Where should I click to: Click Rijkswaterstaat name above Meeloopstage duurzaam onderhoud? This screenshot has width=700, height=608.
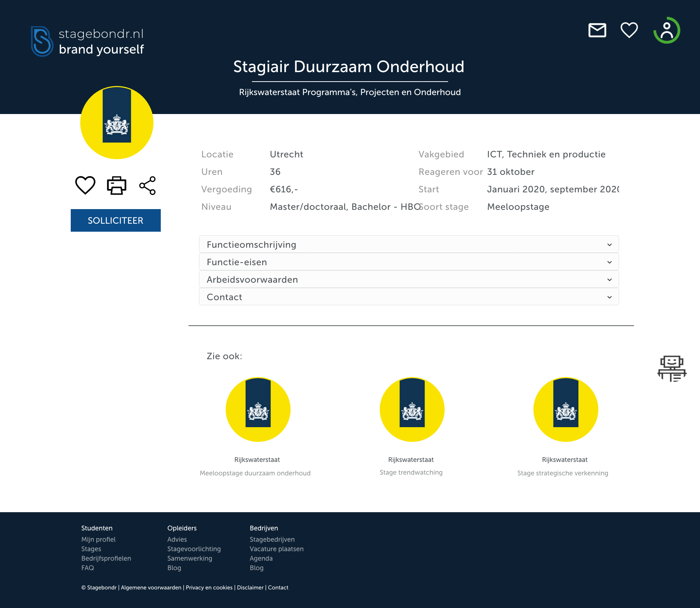click(x=257, y=459)
